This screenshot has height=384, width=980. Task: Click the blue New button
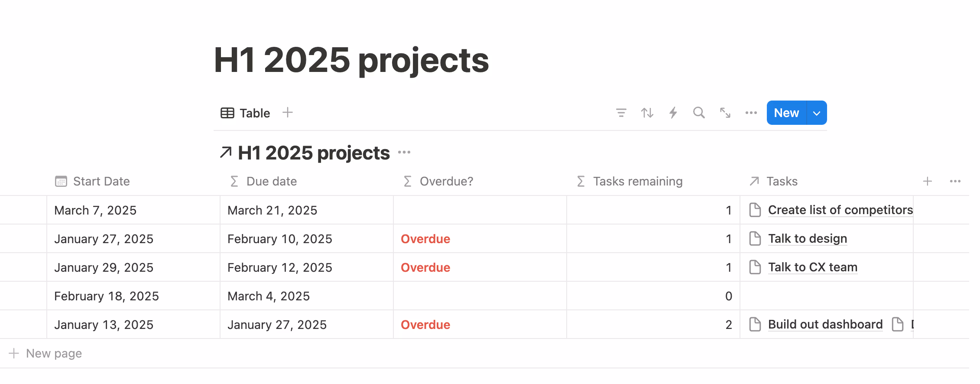(x=786, y=113)
